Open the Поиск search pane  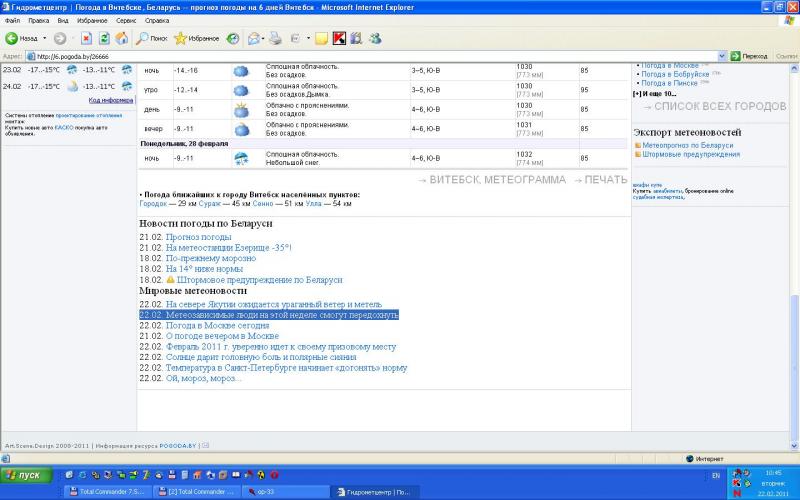152,38
